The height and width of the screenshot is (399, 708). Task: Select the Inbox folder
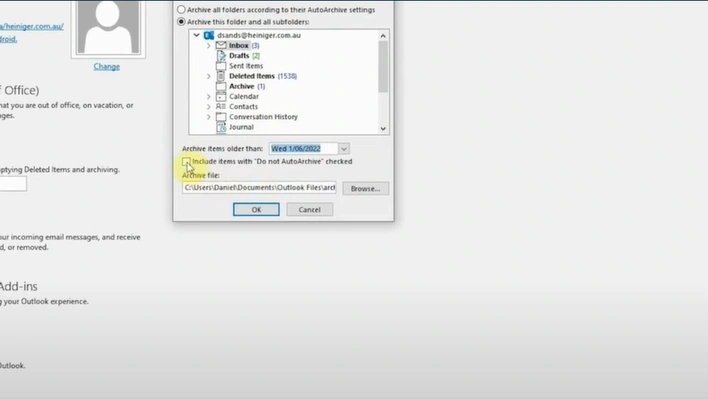(238, 45)
